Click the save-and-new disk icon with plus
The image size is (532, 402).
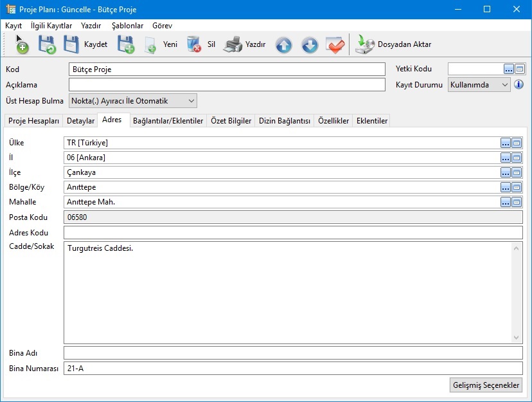[x=125, y=44]
